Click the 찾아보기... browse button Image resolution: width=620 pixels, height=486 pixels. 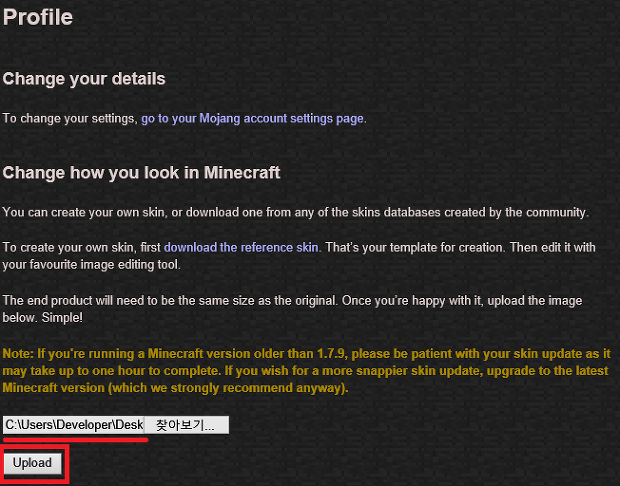(186, 425)
